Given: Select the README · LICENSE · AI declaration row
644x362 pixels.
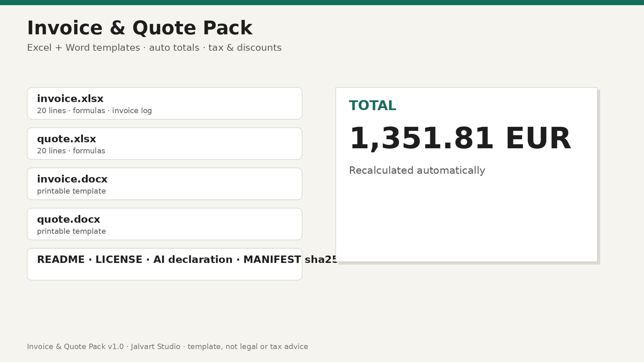Looking at the screenshot, I should pyautogui.click(x=165, y=264).
